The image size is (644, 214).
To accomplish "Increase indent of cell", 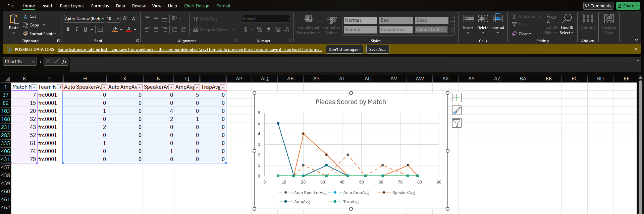I will [183, 29].
